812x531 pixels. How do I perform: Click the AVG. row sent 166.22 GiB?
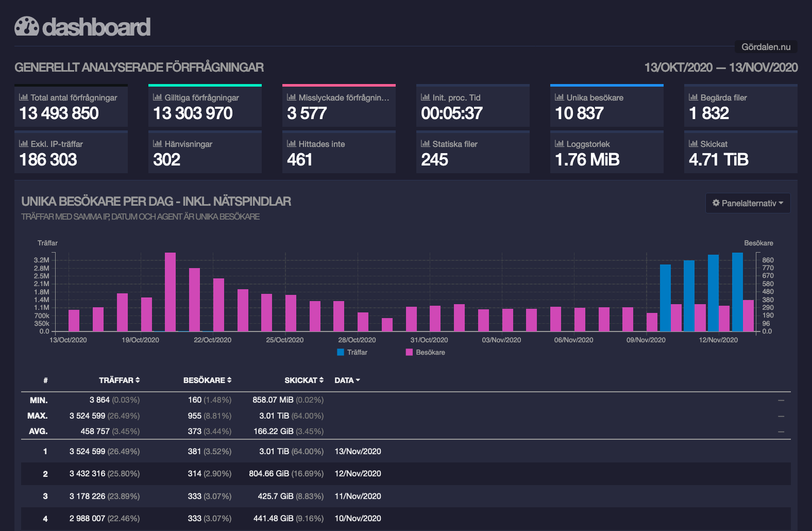[x=273, y=431]
